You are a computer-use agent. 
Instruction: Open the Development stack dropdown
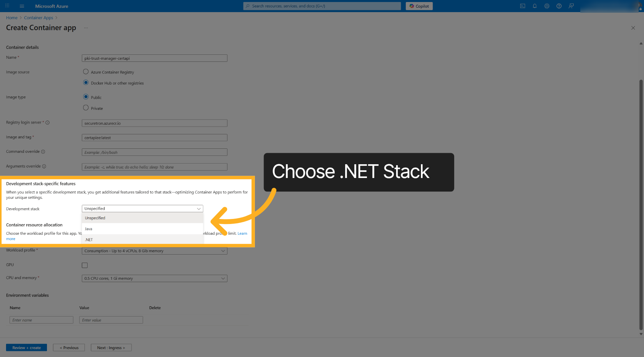[x=142, y=208]
